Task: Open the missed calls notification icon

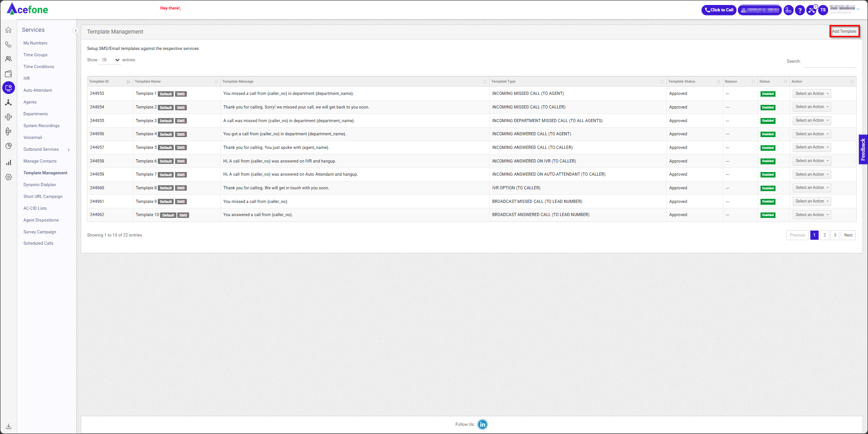Action: pos(811,10)
